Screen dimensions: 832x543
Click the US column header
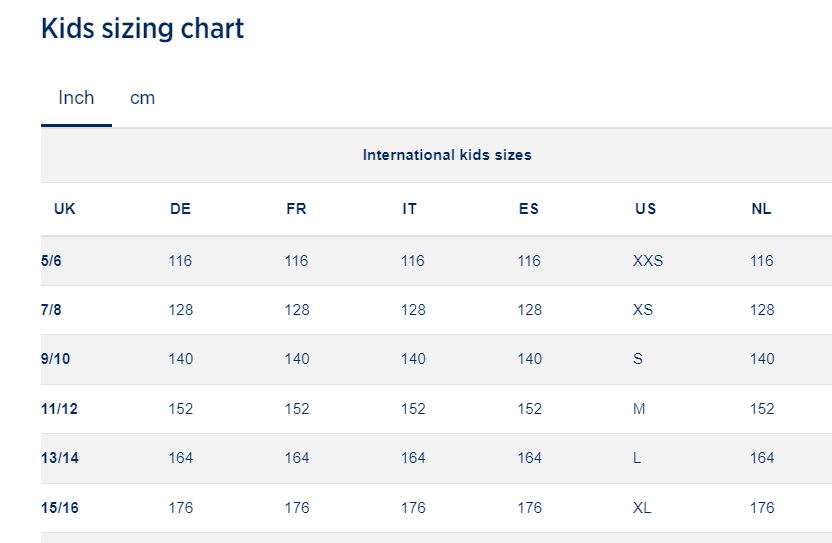point(646,209)
